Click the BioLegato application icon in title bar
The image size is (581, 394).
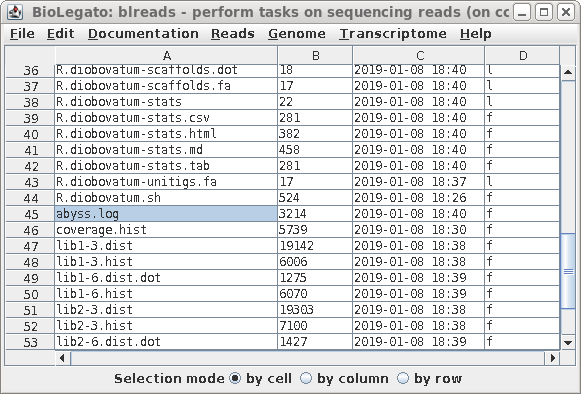point(15,12)
